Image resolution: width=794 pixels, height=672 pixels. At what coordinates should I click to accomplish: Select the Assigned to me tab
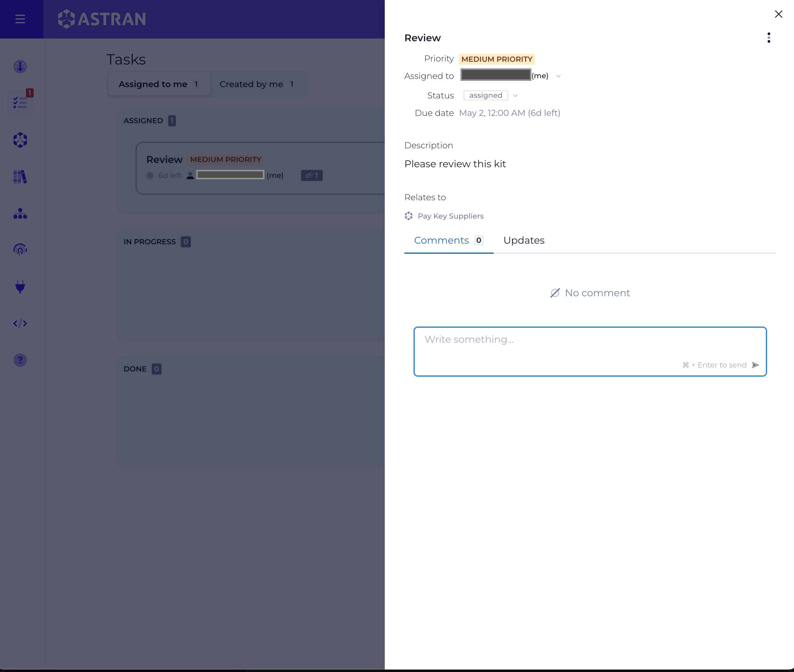pos(159,84)
